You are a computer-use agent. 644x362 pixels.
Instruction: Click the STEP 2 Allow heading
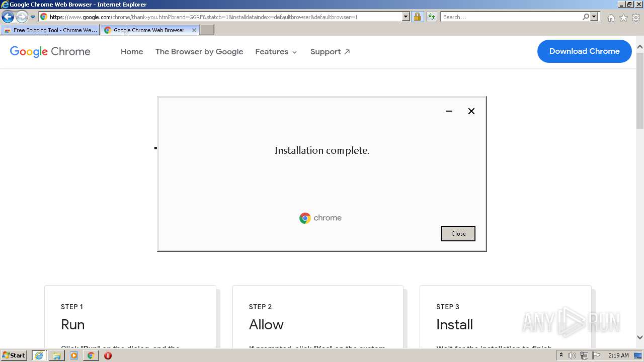pos(266,324)
